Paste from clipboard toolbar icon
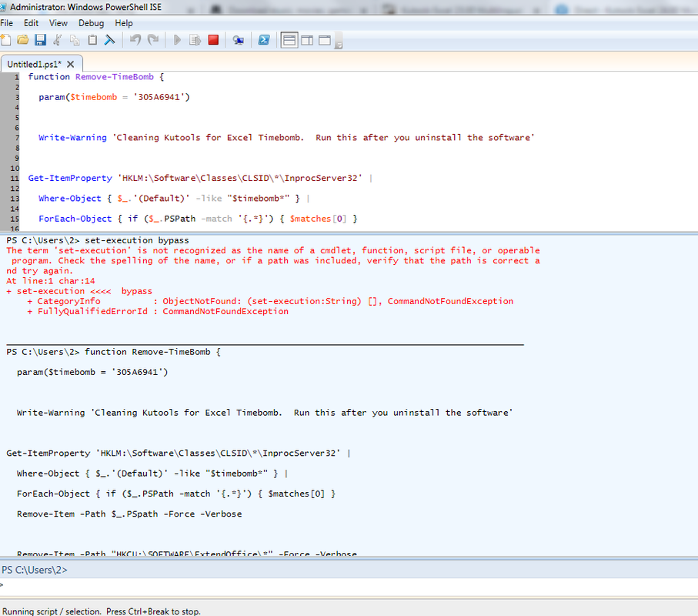The width and height of the screenshot is (698, 616). (92, 40)
